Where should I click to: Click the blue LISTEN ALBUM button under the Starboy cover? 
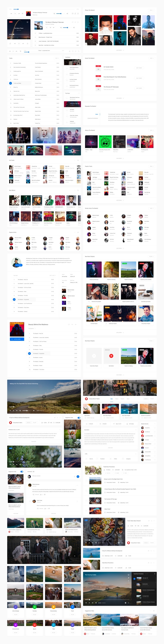coord(17,339)
